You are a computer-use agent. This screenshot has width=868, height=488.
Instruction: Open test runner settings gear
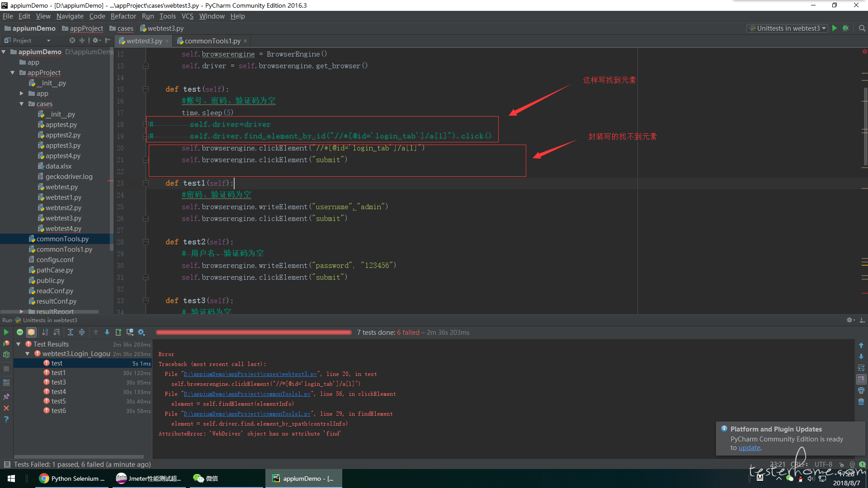tap(142, 332)
